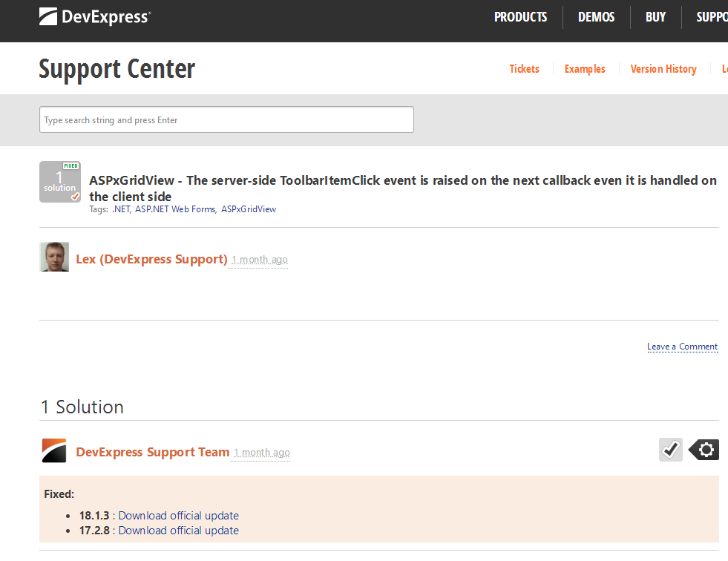Click the .NET tag link
This screenshot has width=728, height=561.
(121, 209)
